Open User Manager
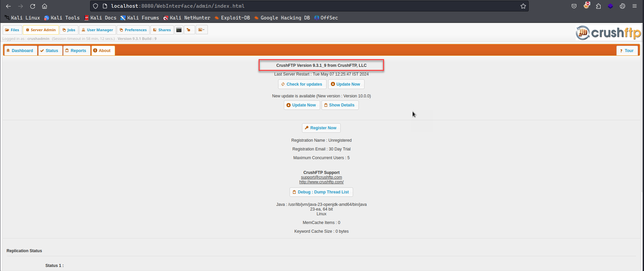The height and width of the screenshot is (271, 644). coord(98,30)
